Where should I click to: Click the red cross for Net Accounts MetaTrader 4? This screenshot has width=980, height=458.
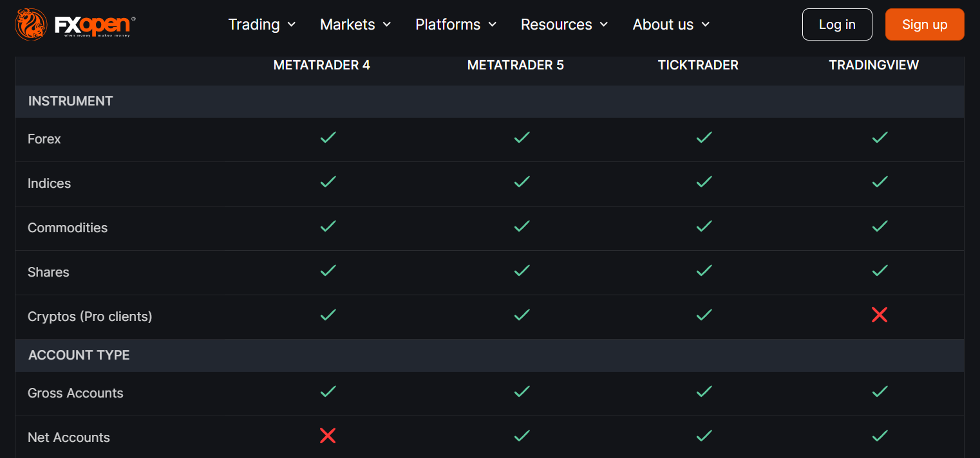point(328,436)
